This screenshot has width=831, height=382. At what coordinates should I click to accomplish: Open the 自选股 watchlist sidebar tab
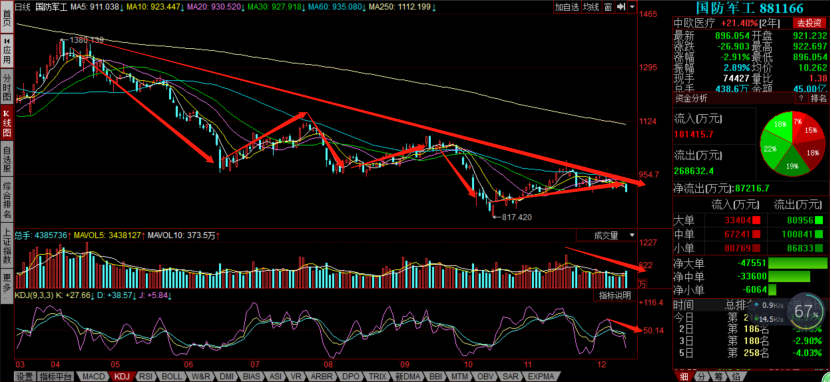click(7, 158)
